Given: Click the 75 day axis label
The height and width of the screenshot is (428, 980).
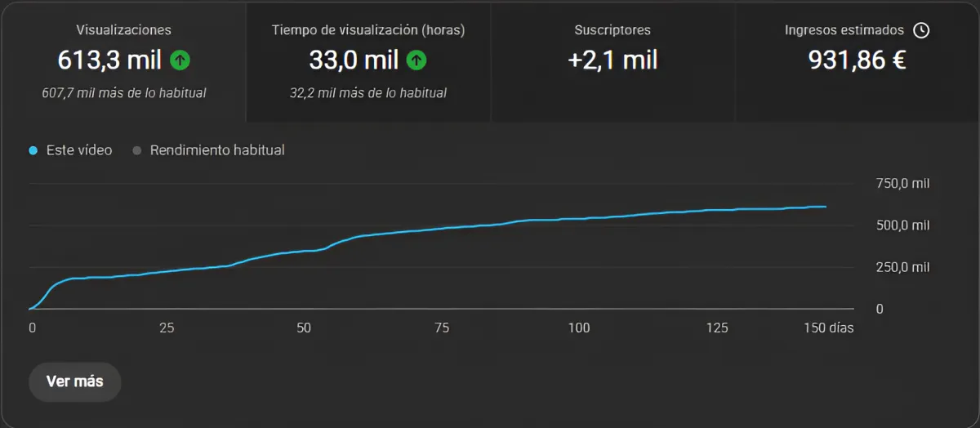Looking at the screenshot, I should click(x=442, y=328).
